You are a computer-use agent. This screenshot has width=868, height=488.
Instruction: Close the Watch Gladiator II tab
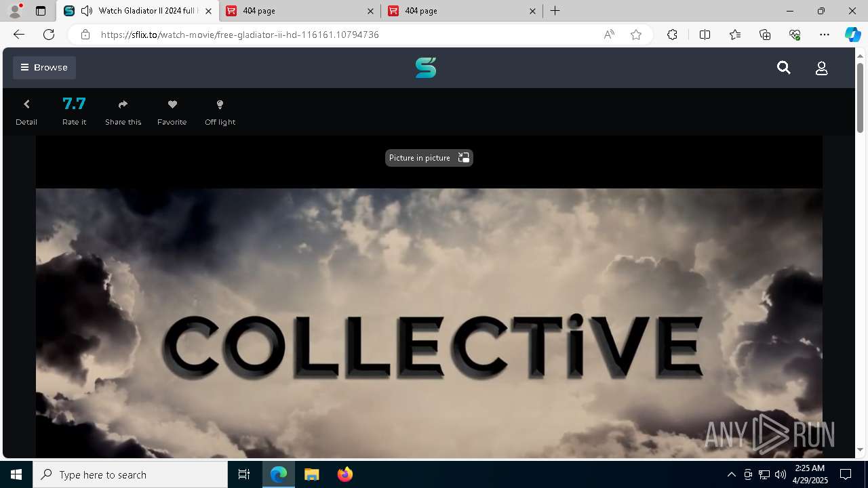(208, 11)
